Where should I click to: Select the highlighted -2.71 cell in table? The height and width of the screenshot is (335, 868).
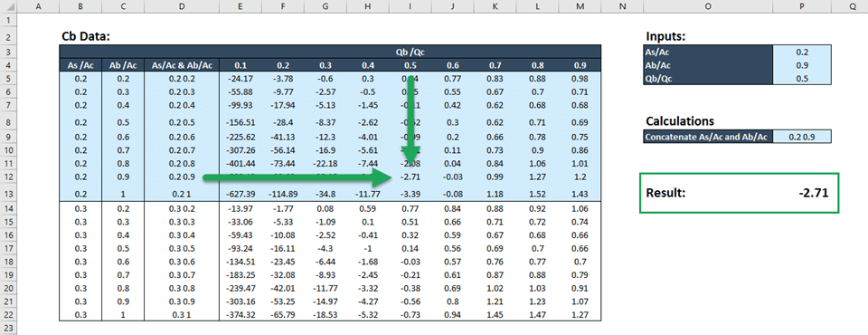point(410,177)
